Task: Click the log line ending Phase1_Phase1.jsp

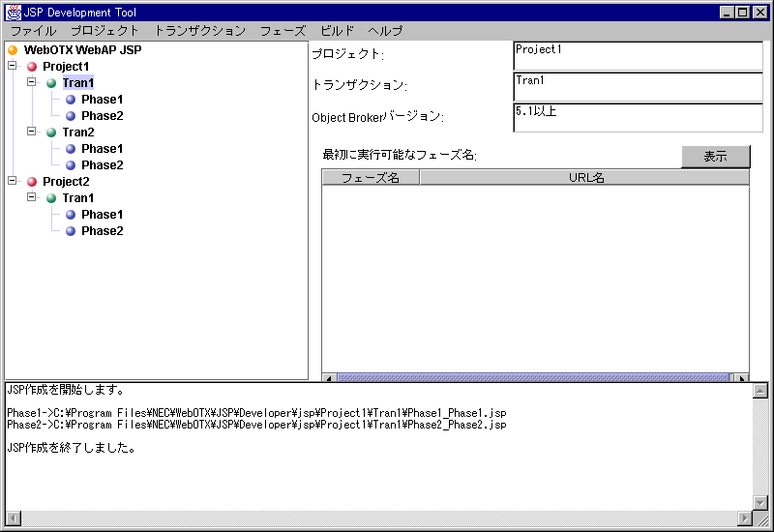Action: (256, 413)
